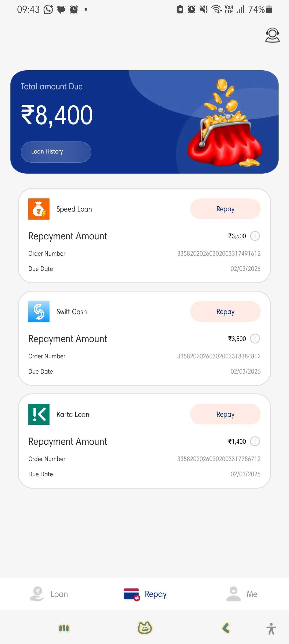Screen dimensions: 289x644
Task: Show info for Swift Cash repayment amount
Action: click(x=255, y=339)
